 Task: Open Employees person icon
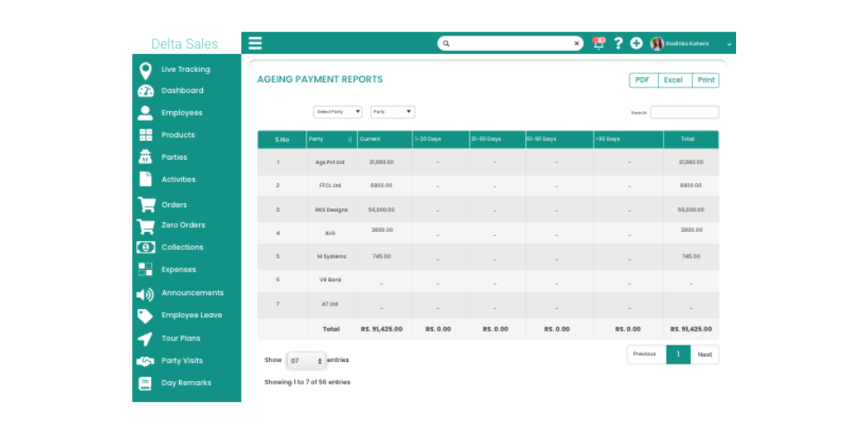tap(145, 113)
